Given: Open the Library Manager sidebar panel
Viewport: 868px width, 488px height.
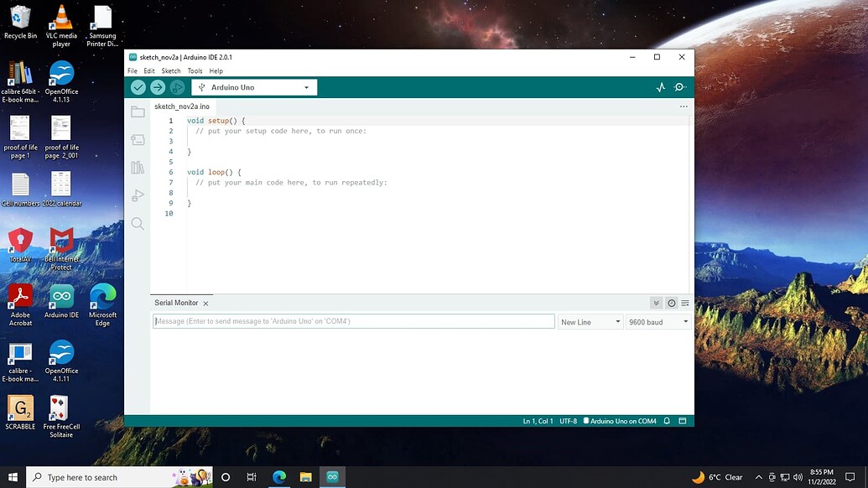Looking at the screenshot, I should 137,168.
